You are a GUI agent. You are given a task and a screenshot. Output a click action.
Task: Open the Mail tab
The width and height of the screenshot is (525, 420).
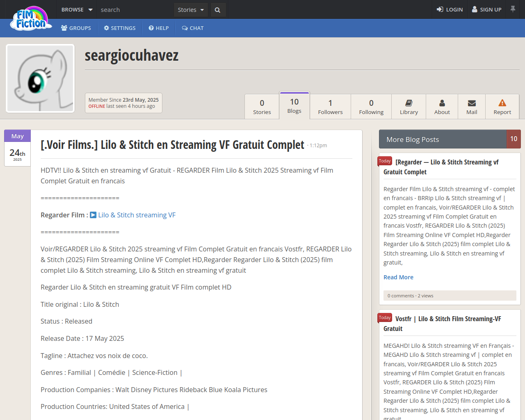click(472, 107)
